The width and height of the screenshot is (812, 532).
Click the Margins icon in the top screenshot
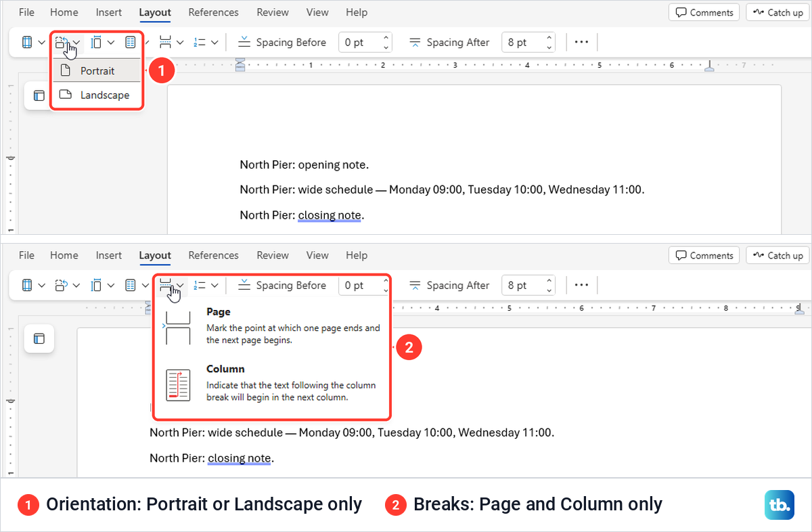27,42
